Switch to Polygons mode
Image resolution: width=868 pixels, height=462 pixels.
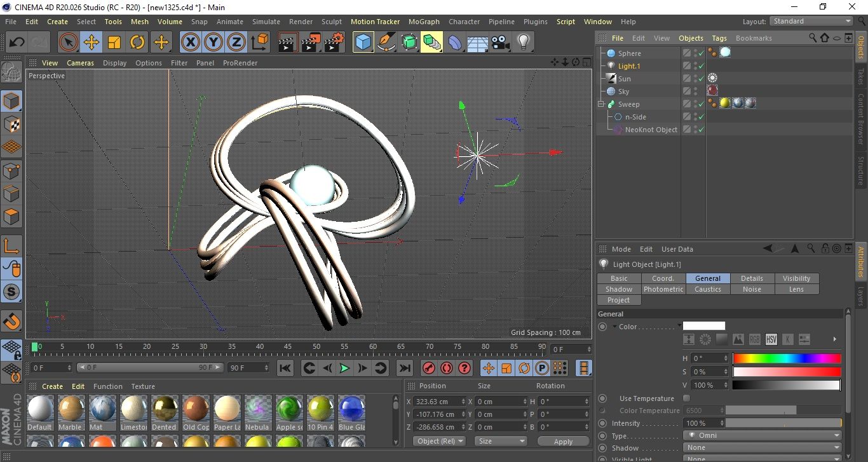[11, 217]
